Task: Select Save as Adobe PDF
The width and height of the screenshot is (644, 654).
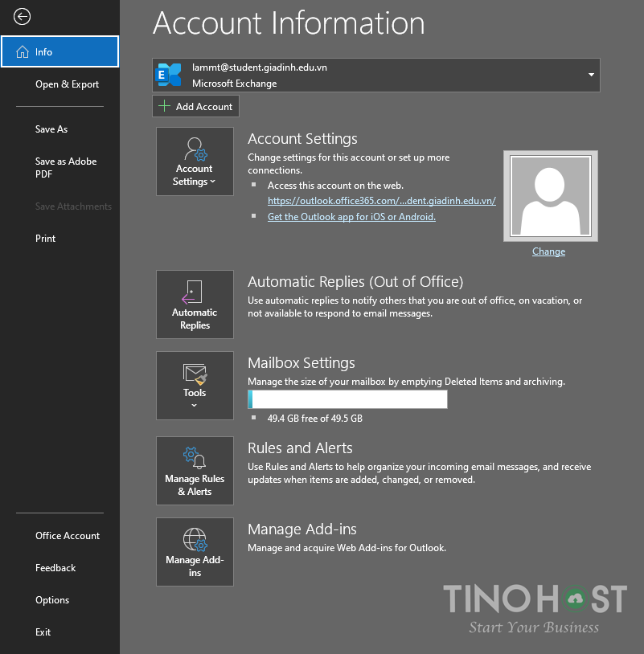Action: tap(66, 168)
